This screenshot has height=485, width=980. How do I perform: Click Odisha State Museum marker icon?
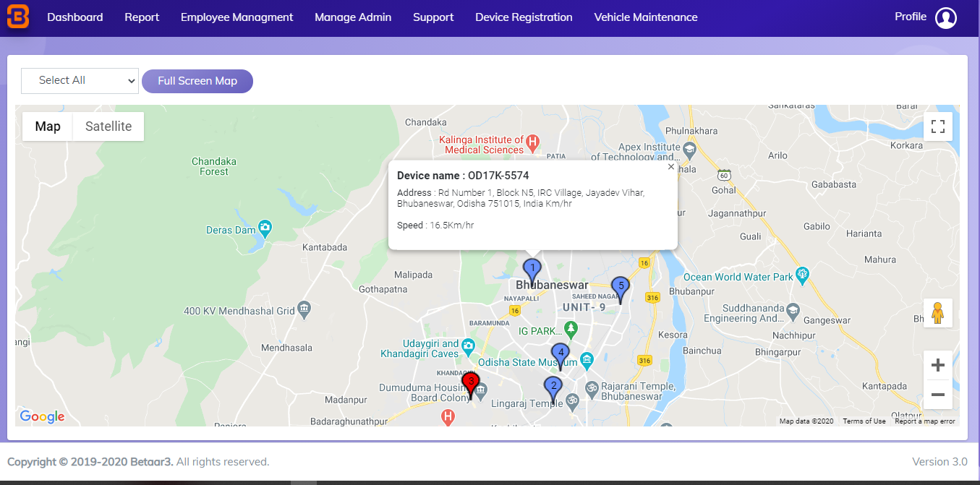coord(587,359)
